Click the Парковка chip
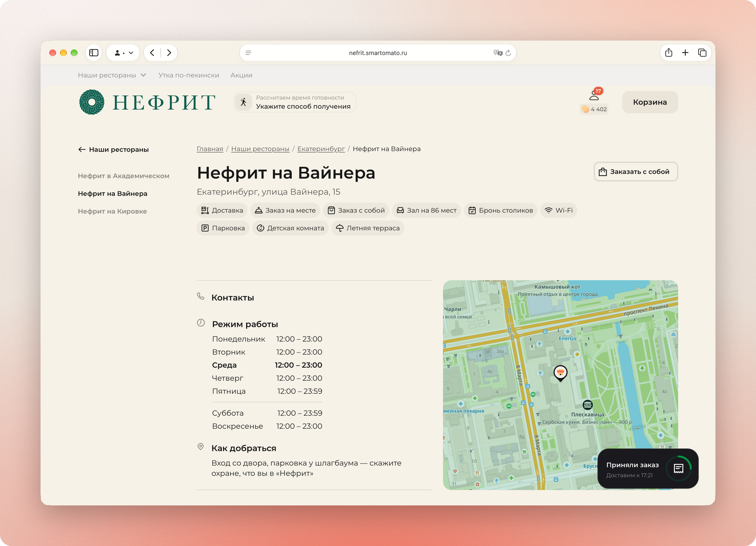Viewport: 756px width, 546px height. click(x=223, y=228)
